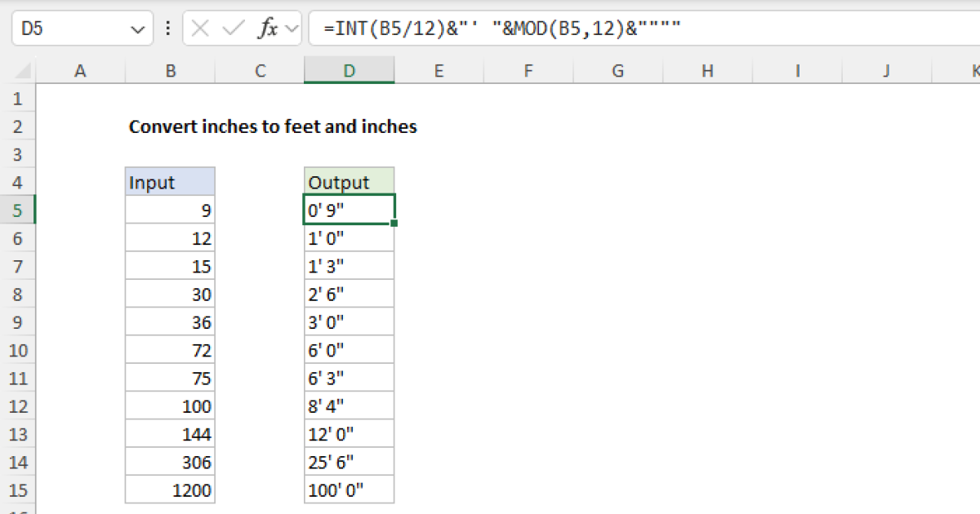
Task: Select output cell showing 100' 0"
Action: click(350, 490)
